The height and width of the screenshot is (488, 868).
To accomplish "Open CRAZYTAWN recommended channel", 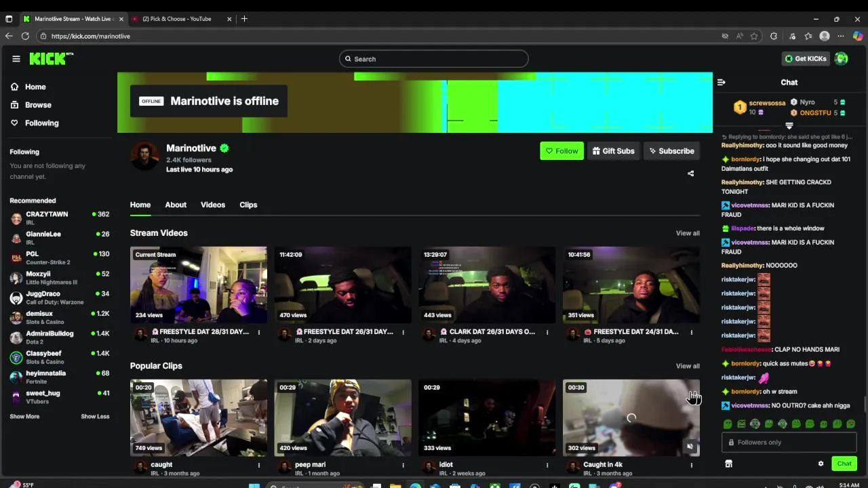I will [x=60, y=218].
